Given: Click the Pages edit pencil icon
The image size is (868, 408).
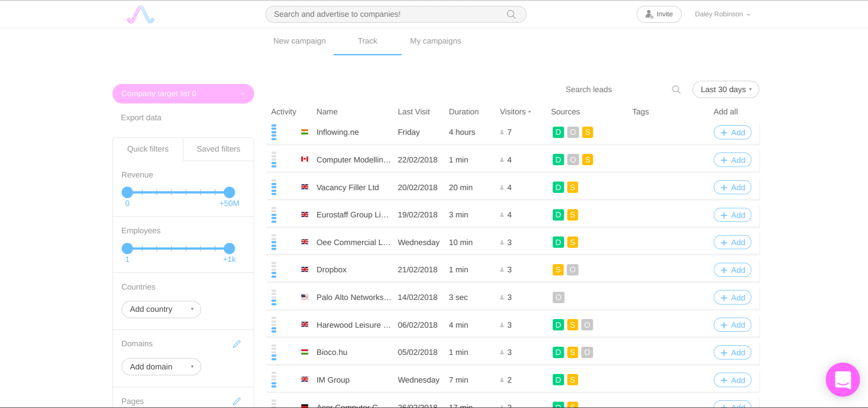Looking at the screenshot, I should coord(237,401).
